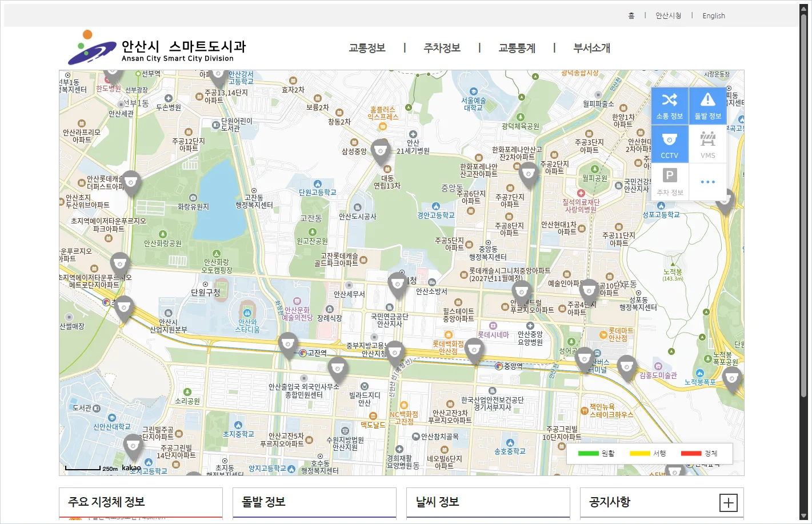This screenshot has width=812, height=524.
Task: Click the yellow 서행 legend swatch
Action: pyautogui.click(x=639, y=454)
